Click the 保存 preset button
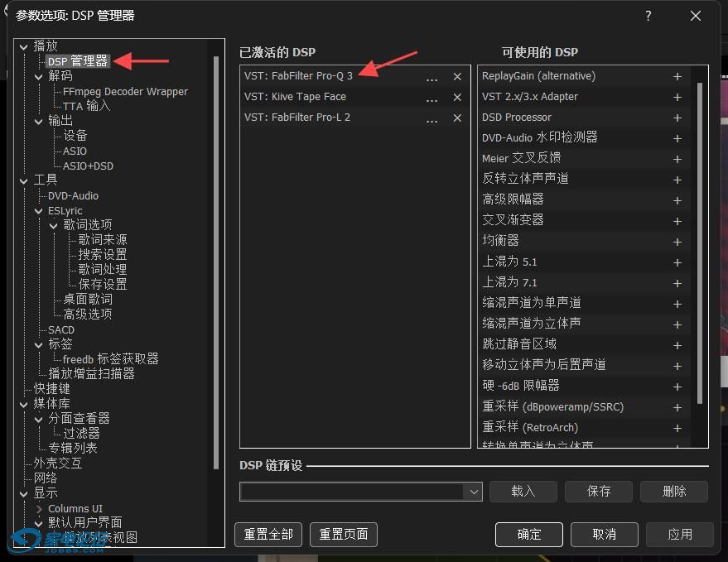The height and width of the screenshot is (562, 728). pyautogui.click(x=599, y=491)
